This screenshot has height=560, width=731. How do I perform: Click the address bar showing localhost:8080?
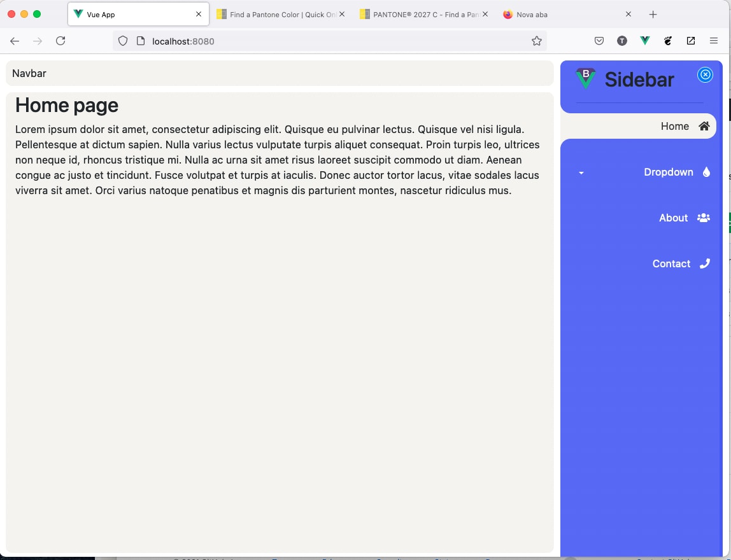point(183,41)
